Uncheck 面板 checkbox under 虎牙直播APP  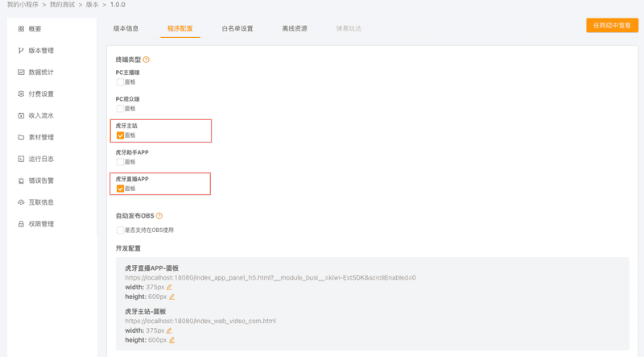click(x=120, y=189)
